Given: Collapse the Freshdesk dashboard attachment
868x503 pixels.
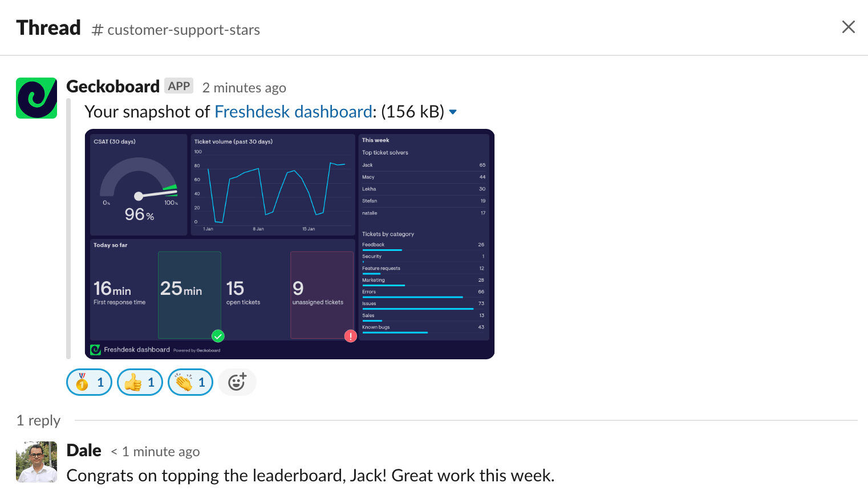Looking at the screenshot, I should click(x=452, y=112).
